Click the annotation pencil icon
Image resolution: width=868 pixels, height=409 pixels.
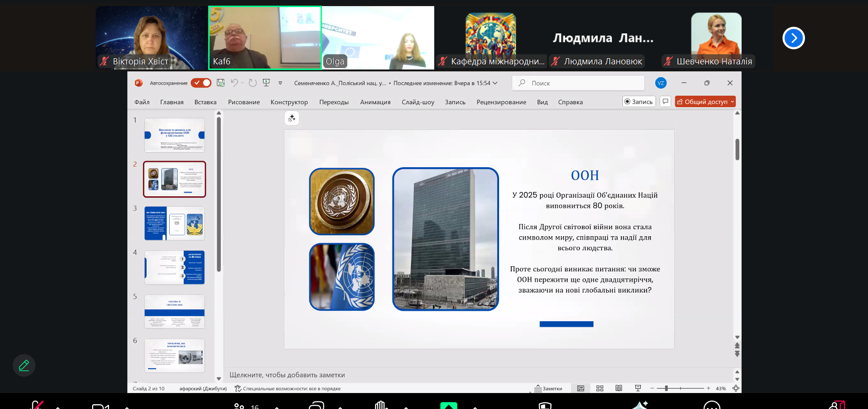pos(24,365)
